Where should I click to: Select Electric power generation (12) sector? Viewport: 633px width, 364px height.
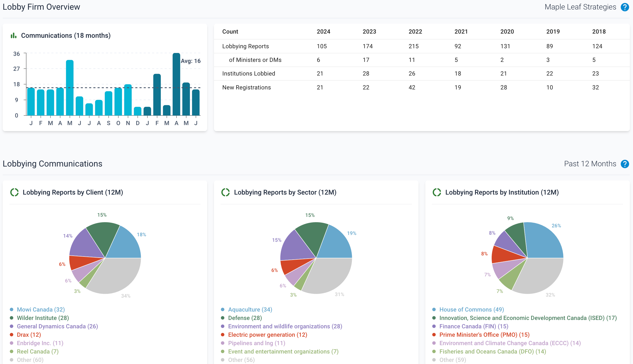coord(267,335)
